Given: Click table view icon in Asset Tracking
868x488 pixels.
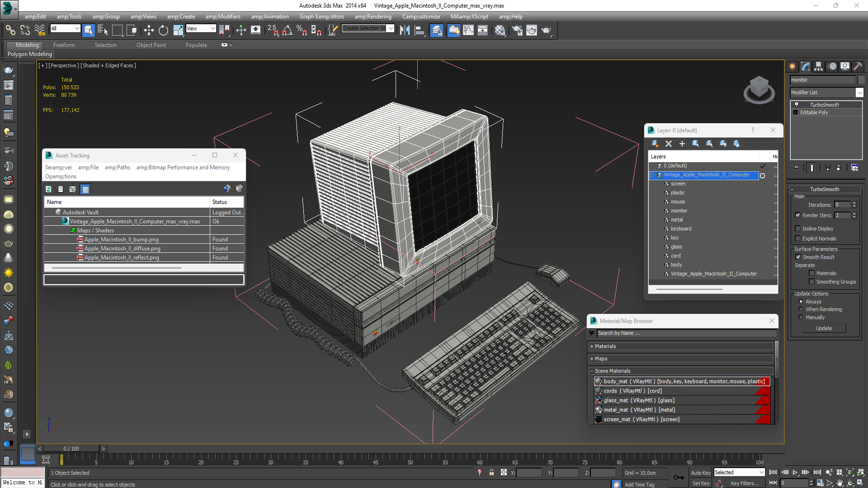Looking at the screenshot, I should pos(85,189).
